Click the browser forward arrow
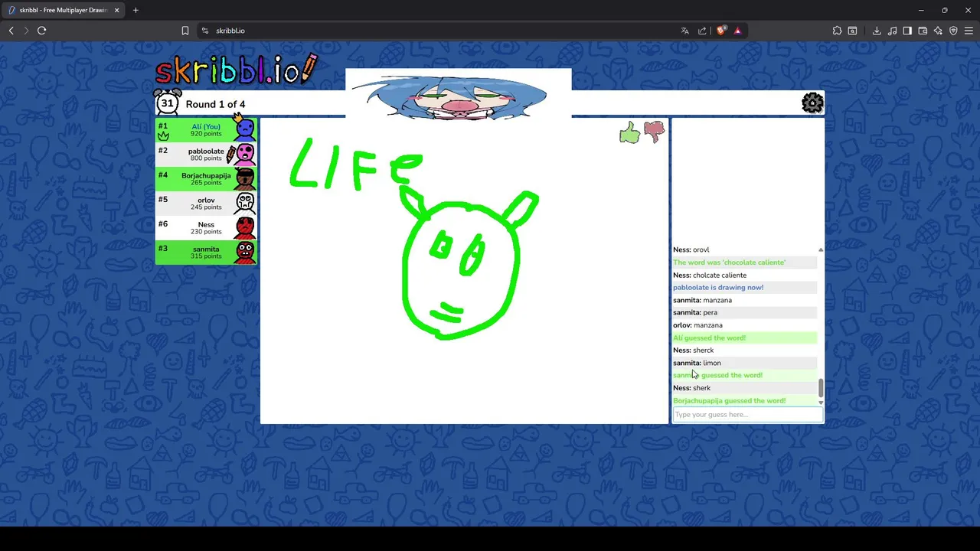This screenshot has width=980, height=551. 26,31
